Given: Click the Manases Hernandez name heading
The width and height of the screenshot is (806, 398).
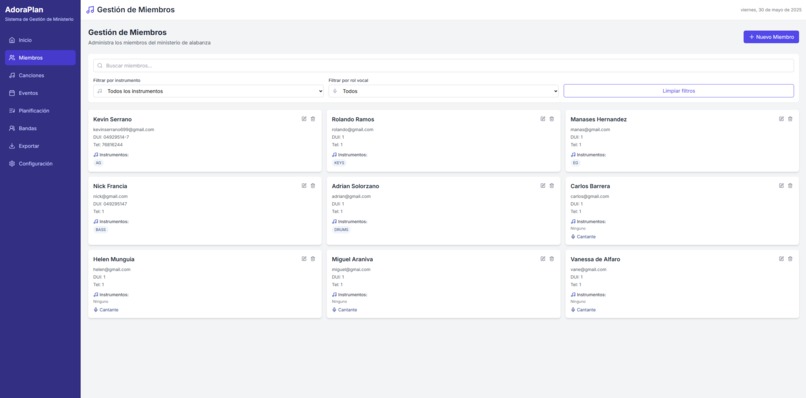Looking at the screenshot, I should click(598, 119).
